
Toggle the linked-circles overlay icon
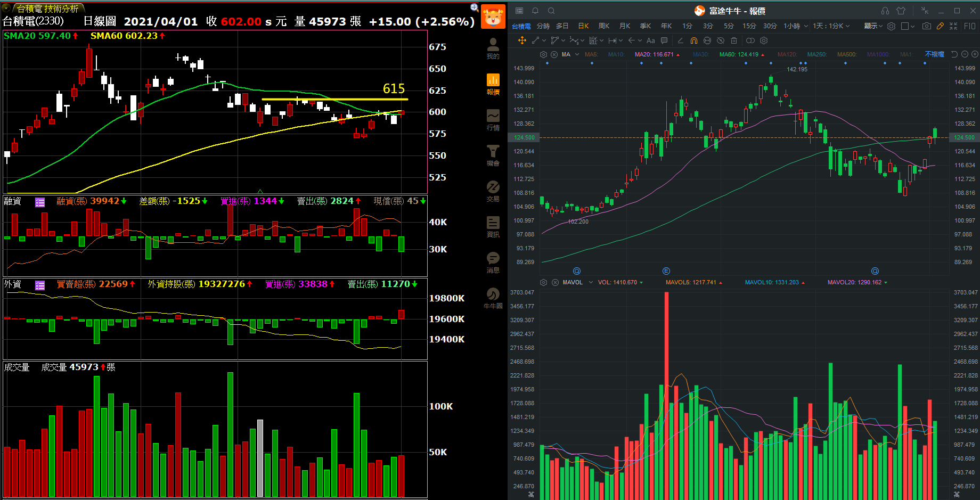(x=750, y=40)
